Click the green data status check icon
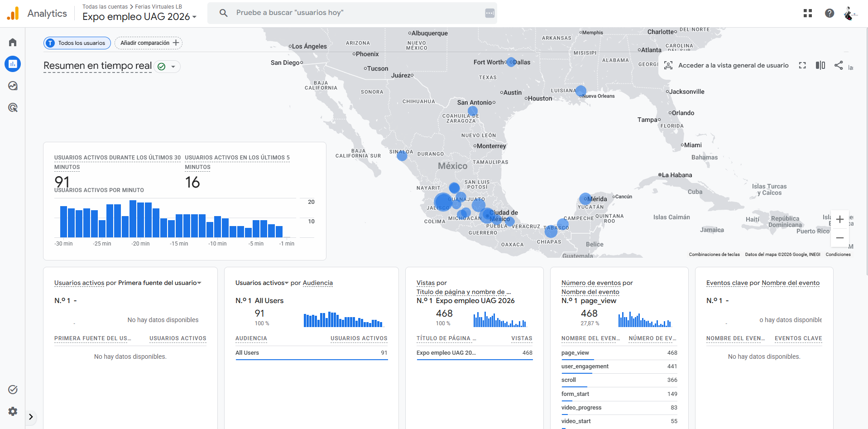Screen dimensions: 868x429 click(161, 67)
